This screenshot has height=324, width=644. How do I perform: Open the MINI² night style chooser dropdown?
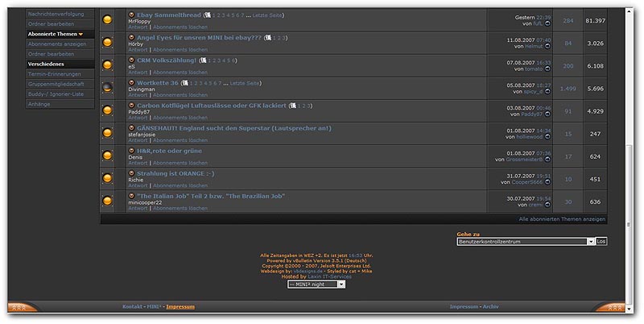316,285
